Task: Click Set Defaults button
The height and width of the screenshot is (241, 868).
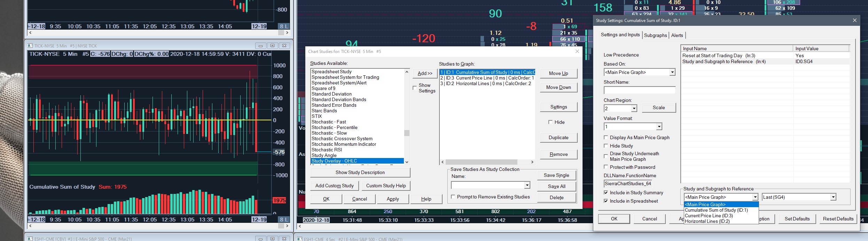Action: click(x=797, y=219)
